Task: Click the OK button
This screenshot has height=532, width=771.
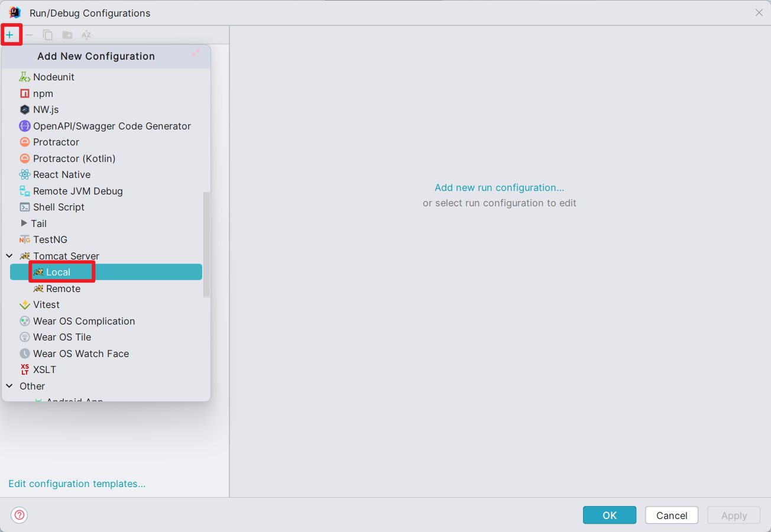Action: pos(610,515)
